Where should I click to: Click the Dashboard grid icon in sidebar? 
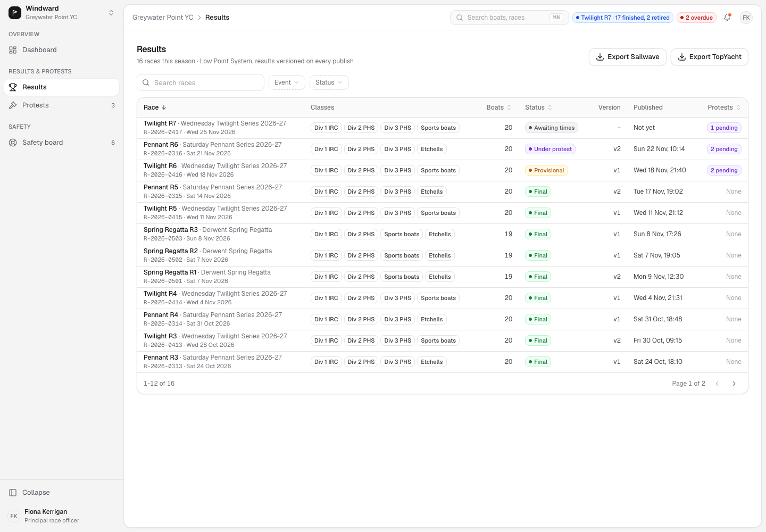(x=13, y=50)
